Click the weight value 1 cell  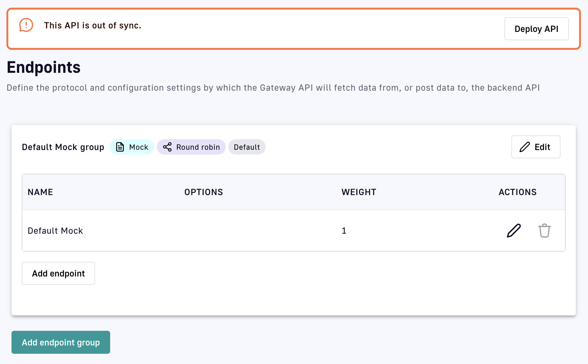pos(344,231)
